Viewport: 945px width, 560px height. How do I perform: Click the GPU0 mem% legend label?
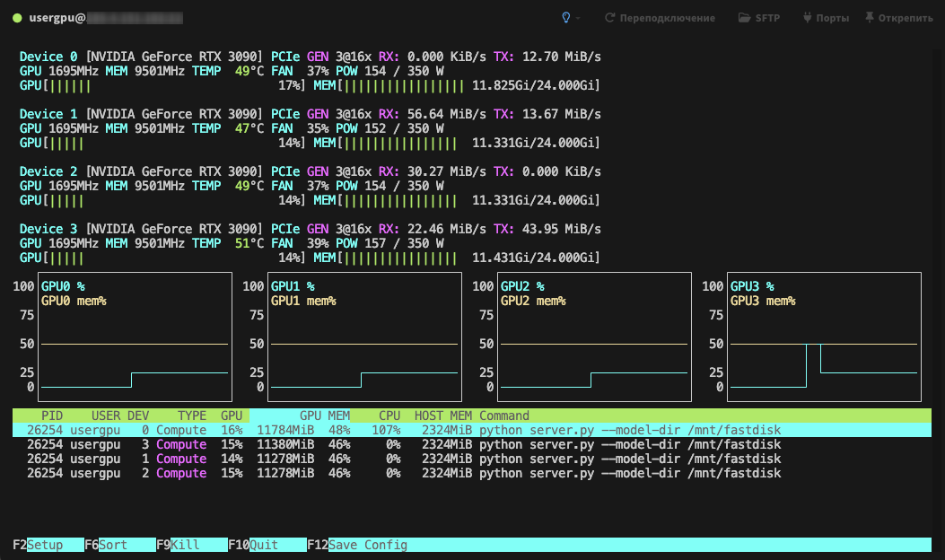pyautogui.click(x=74, y=302)
